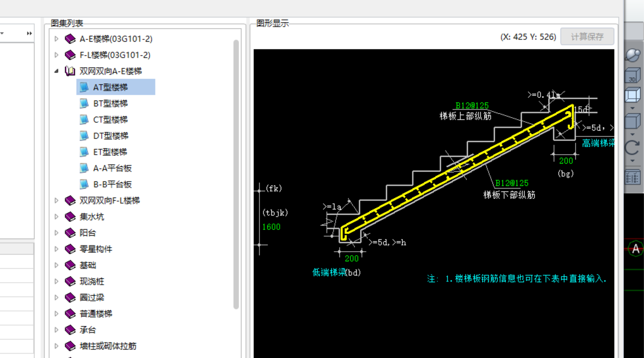Expand the 现浇桩 node
Viewport: 644px width, 358px height.
coord(56,282)
